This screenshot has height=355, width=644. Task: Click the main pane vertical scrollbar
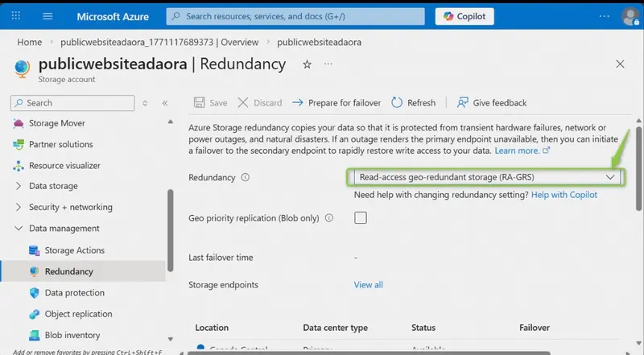(x=638, y=169)
